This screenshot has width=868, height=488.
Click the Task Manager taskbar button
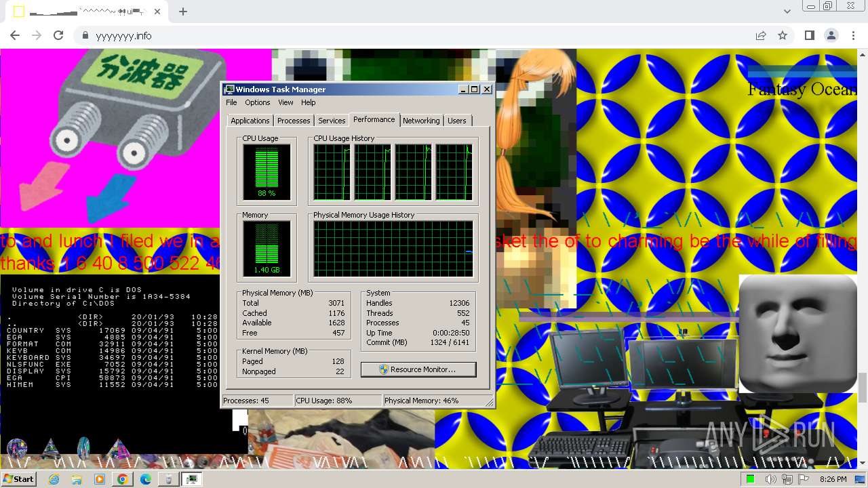[192, 479]
